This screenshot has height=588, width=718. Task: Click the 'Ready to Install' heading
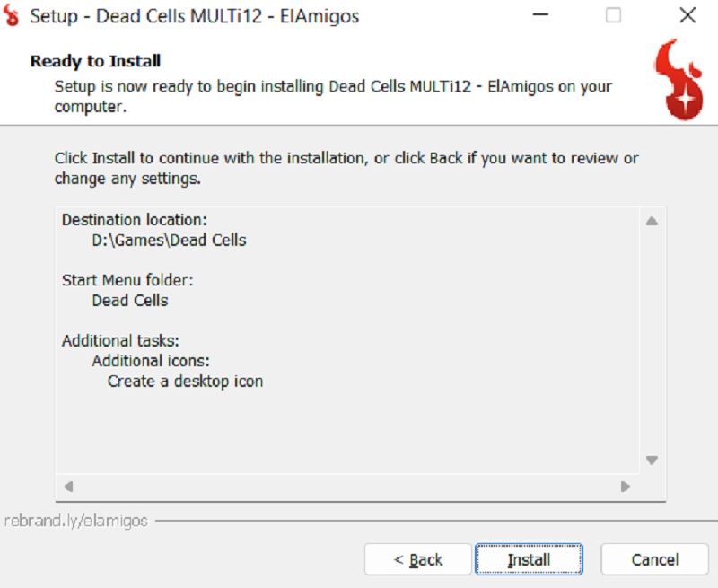(x=95, y=61)
